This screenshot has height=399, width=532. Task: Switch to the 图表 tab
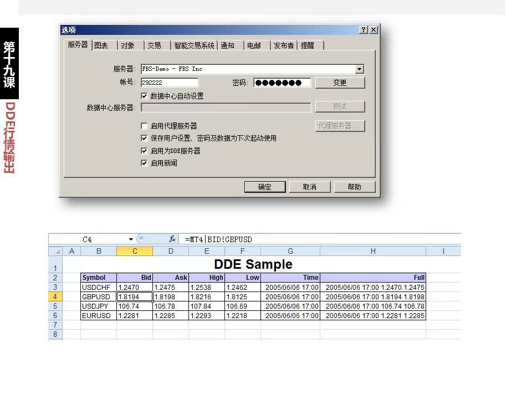tap(101, 45)
